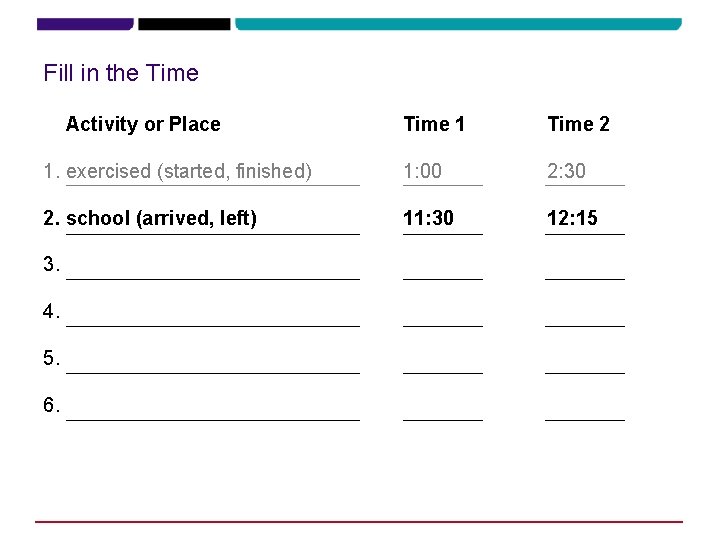Click the 2:30 time entry
The width and height of the screenshot is (720, 540).
(x=566, y=171)
